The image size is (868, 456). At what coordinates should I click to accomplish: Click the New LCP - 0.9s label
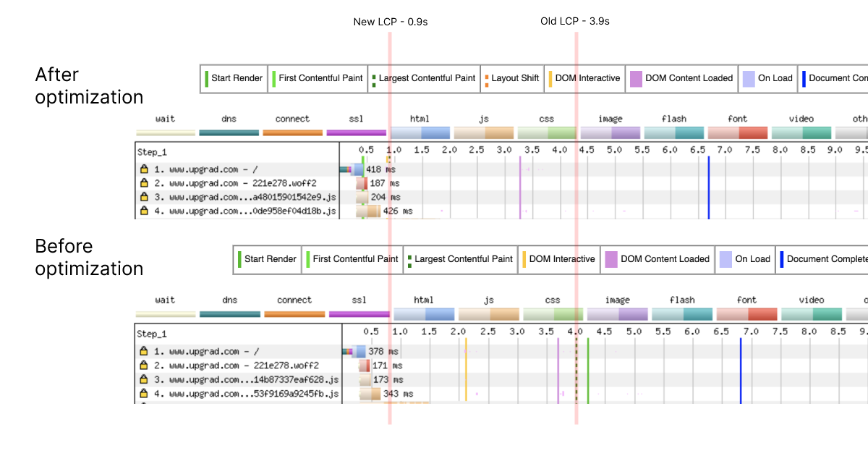[390, 22]
